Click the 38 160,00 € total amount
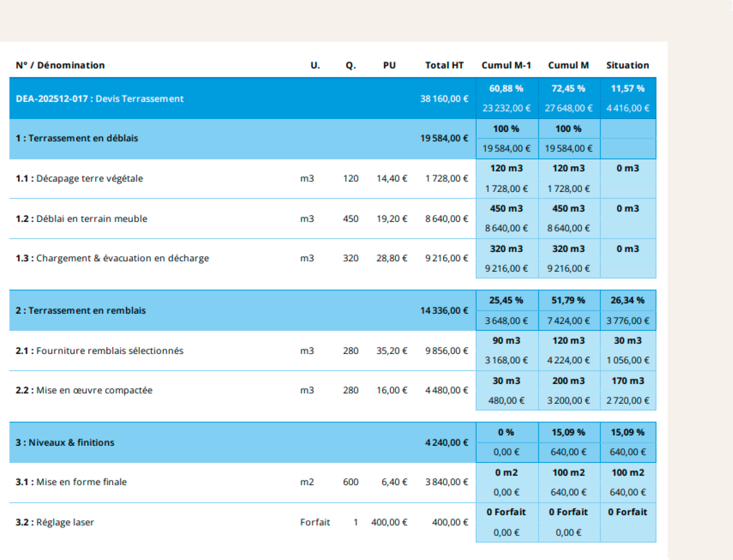The height and width of the screenshot is (560, 733). pyautogui.click(x=444, y=99)
